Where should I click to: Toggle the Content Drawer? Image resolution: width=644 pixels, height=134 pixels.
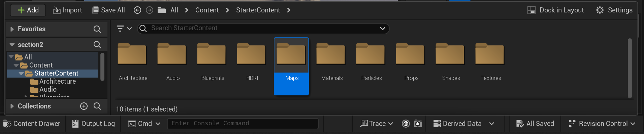[x=32, y=124]
